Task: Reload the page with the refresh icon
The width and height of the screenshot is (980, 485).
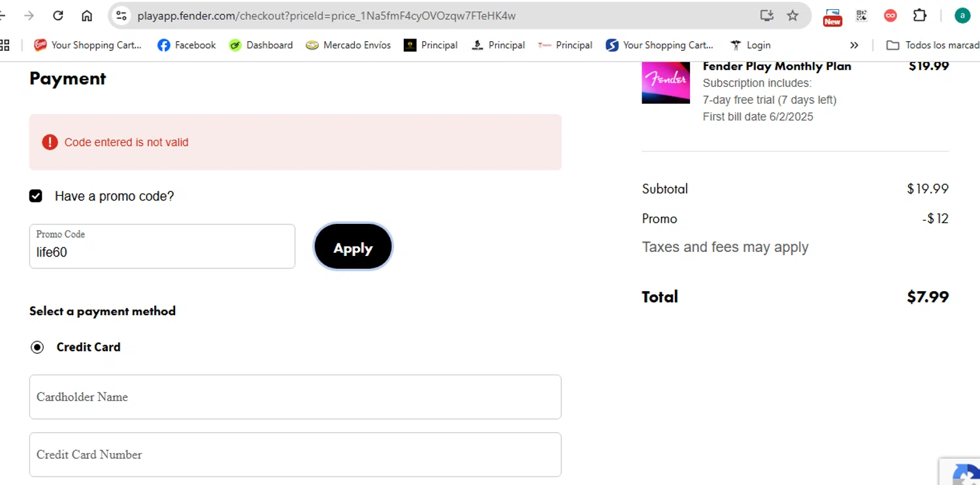Action: point(58,16)
